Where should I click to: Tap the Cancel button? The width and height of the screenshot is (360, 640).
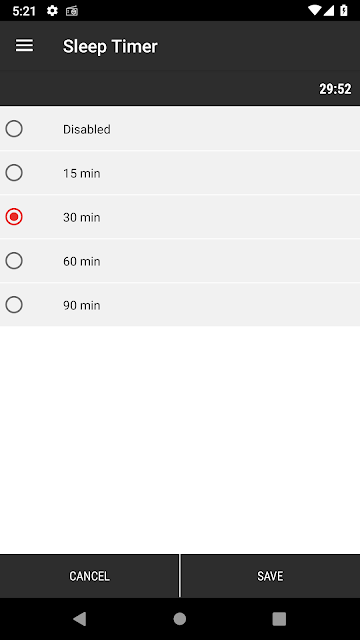(x=89, y=576)
